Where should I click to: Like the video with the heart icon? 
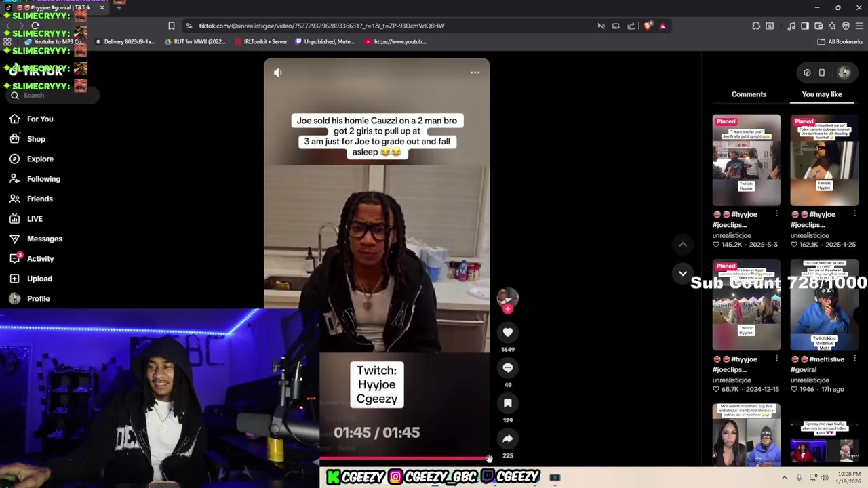pyautogui.click(x=507, y=332)
